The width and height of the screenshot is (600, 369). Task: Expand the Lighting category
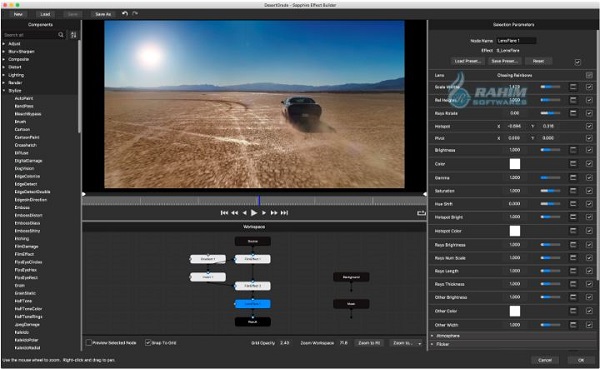coord(4,75)
